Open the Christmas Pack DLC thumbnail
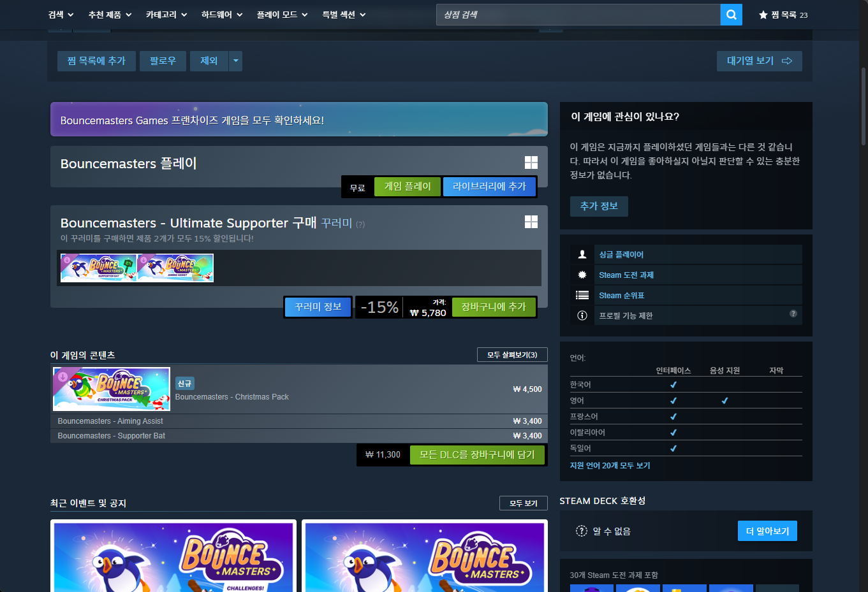This screenshot has width=868, height=592. point(112,389)
